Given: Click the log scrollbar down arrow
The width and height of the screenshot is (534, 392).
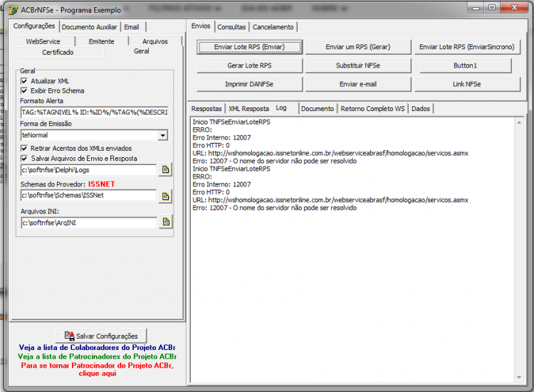Looking at the screenshot, I should click(519, 377).
